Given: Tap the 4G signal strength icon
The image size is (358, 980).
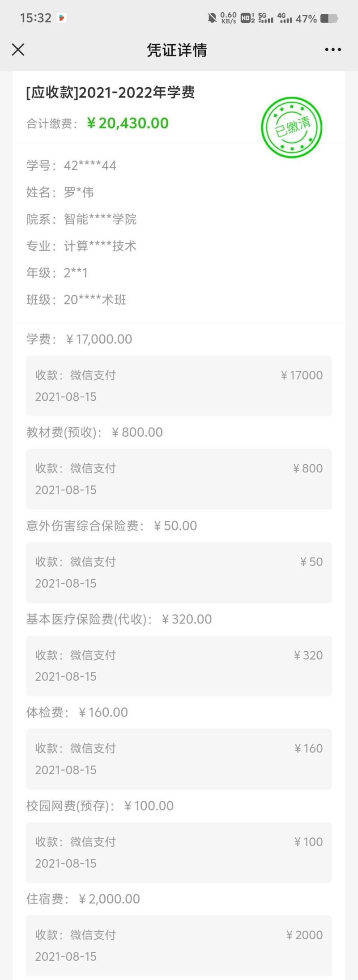Looking at the screenshot, I should [x=285, y=18].
